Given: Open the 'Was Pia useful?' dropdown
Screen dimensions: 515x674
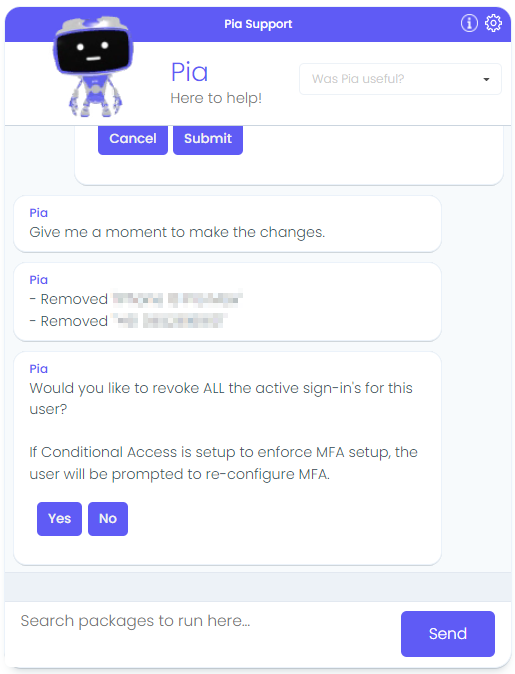Looking at the screenshot, I should click(x=400, y=79).
